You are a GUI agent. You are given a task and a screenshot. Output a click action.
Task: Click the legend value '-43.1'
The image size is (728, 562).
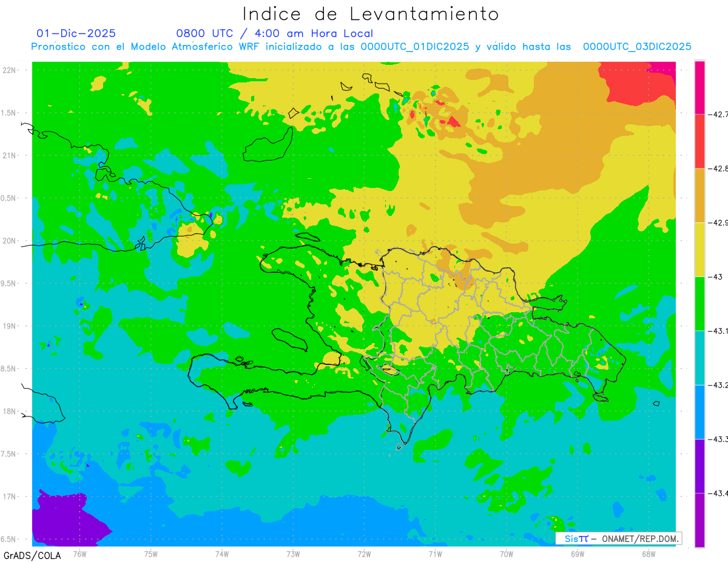(x=718, y=331)
